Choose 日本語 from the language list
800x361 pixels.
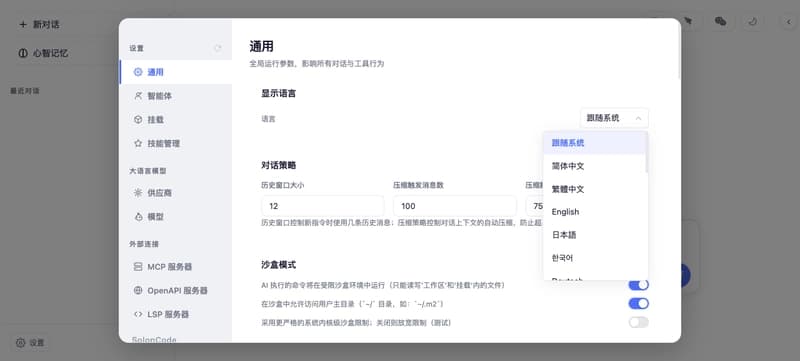[x=594, y=235]
